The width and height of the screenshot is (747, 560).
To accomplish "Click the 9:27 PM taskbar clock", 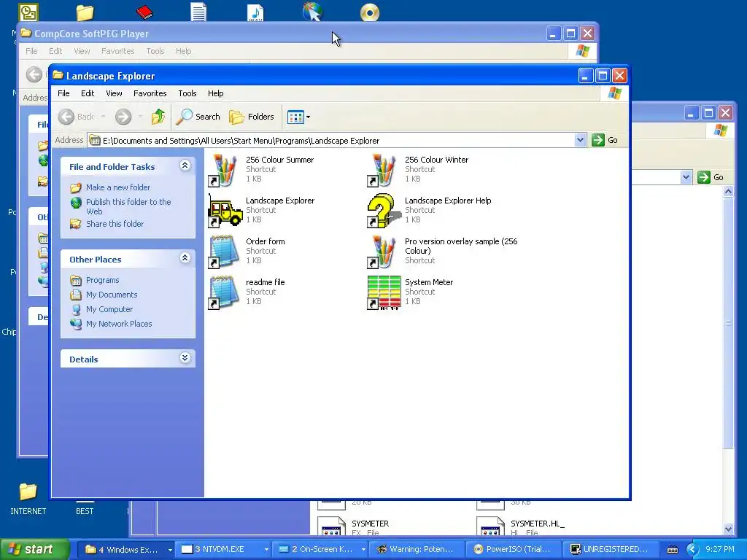I will [720, 549].
